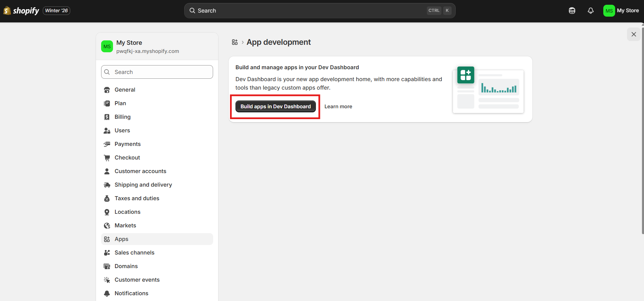This screenshot has width=644, height=301.
Task: Click the magnifier icon in global search bar
Action: pos(192,11)
